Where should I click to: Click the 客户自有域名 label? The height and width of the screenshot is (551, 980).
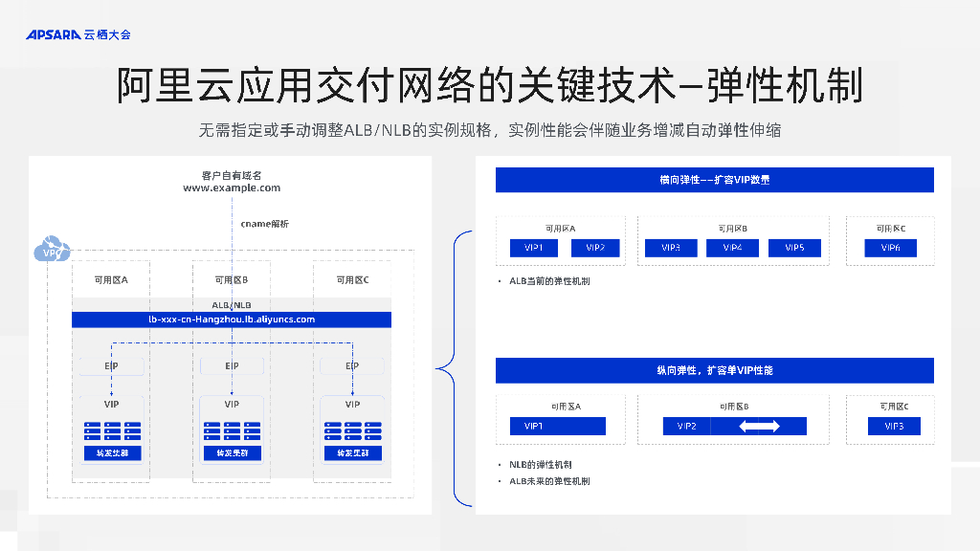pos(232,176)
